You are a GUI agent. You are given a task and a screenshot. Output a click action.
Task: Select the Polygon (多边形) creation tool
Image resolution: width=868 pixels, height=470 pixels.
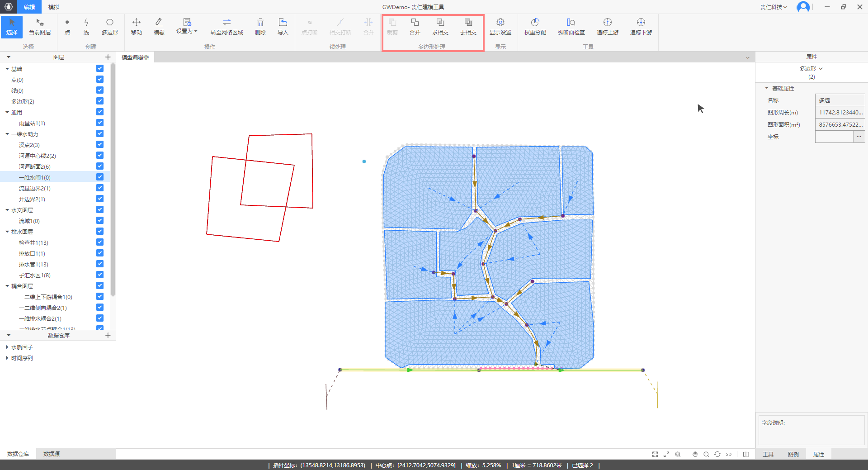point(109,26)
